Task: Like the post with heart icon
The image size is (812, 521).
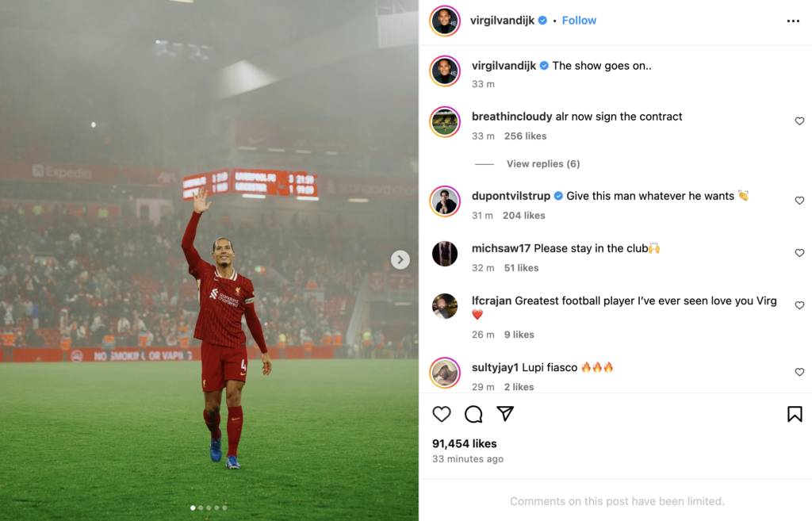Action: click(x=442, y=414)
